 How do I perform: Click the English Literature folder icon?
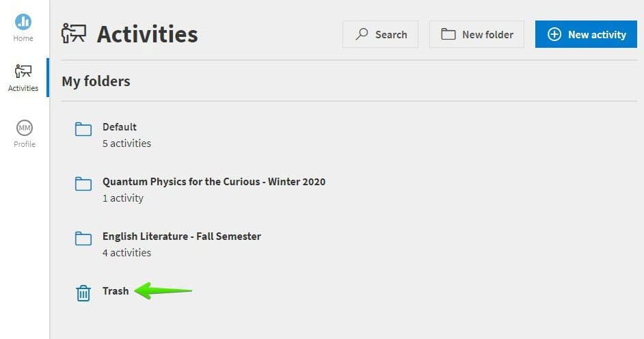click(x=83, y=239)
